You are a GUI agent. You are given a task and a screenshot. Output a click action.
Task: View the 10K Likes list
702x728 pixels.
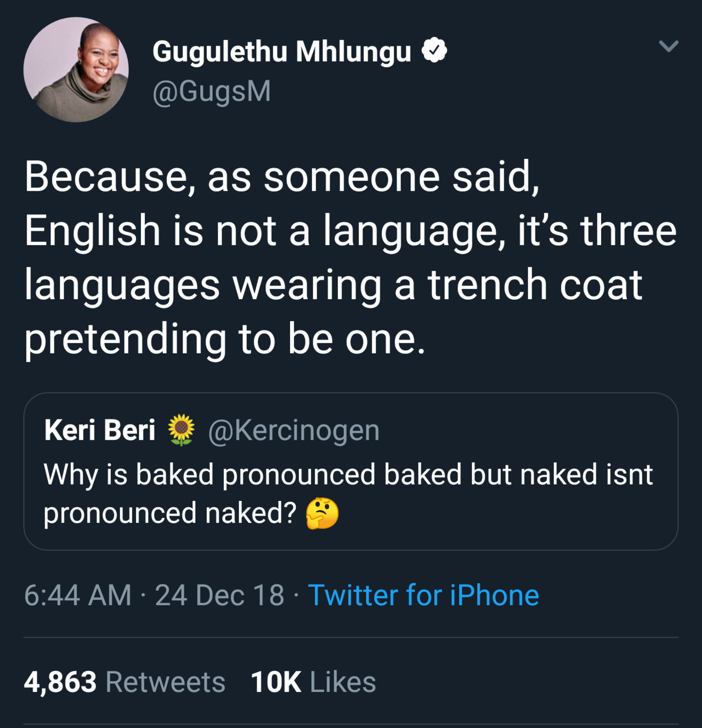tap(313, 682)
